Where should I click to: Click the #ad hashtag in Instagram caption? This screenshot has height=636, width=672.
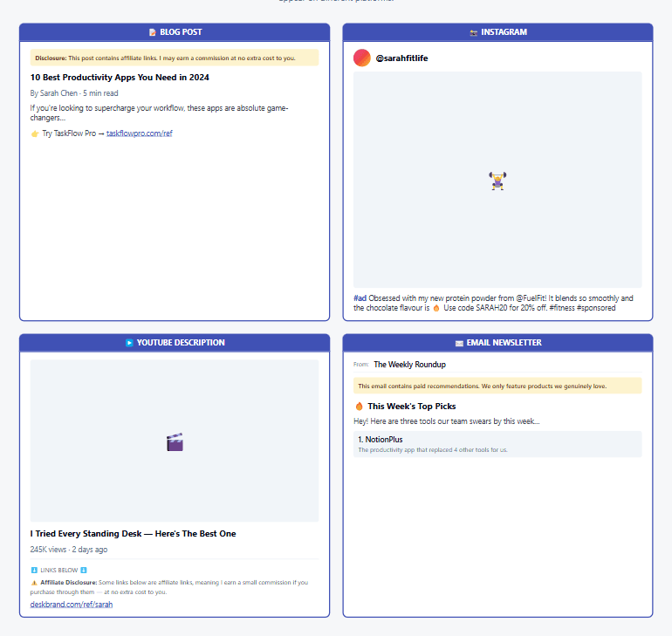[360, 298]
